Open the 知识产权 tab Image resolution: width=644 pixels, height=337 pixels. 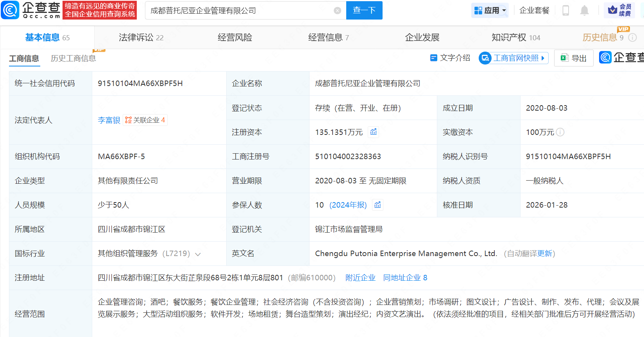[515, 38]
